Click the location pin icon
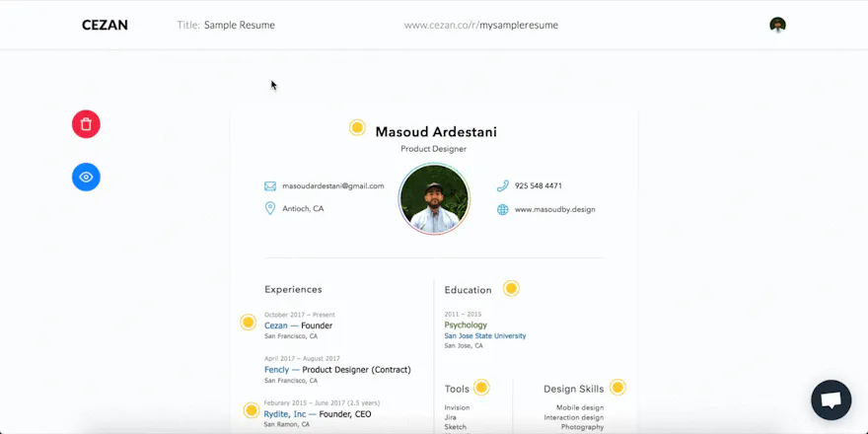 point(270,208)
